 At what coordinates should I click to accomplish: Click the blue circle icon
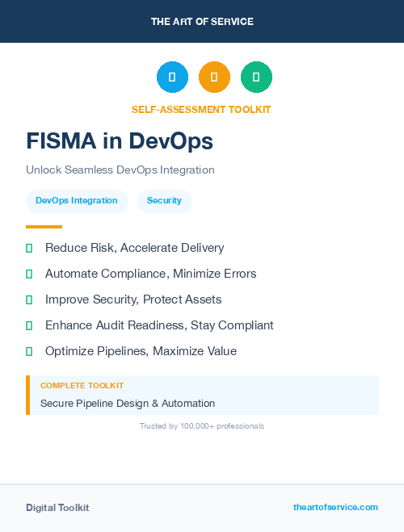(172, 77)
